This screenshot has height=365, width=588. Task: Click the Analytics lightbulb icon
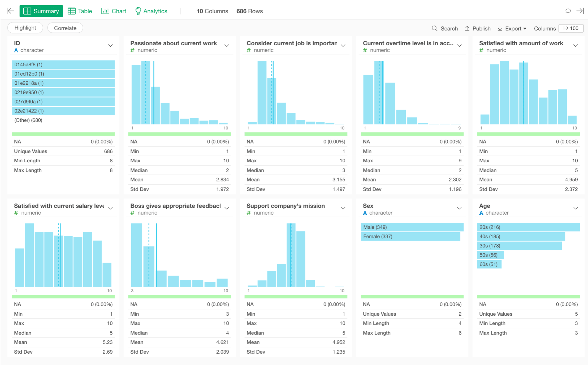click(138, 11)
